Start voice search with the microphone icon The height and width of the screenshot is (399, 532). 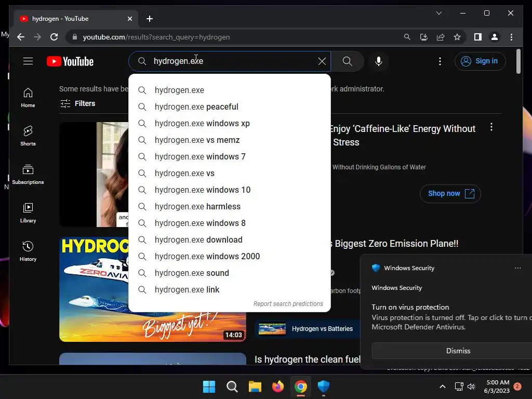click(379, 61)
